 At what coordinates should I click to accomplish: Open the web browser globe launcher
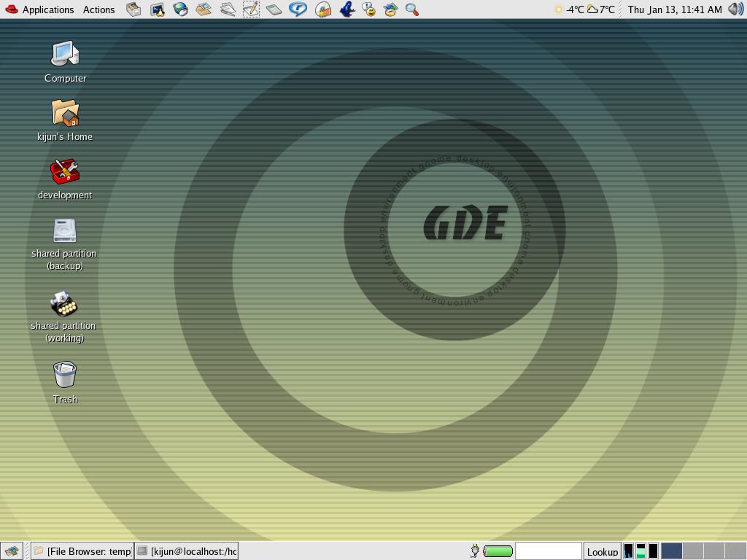[x=181, y=9]
